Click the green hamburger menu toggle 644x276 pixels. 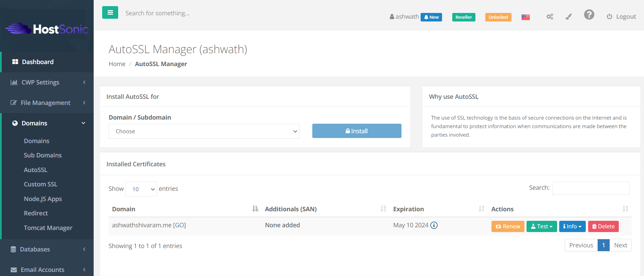[x=110, y=13]
